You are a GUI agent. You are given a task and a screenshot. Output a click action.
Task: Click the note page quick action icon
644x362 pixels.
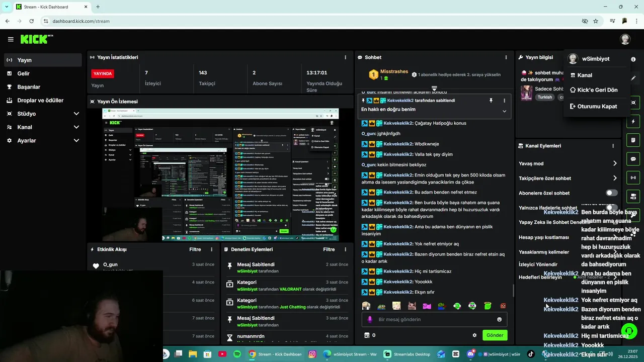click(633, 140)
